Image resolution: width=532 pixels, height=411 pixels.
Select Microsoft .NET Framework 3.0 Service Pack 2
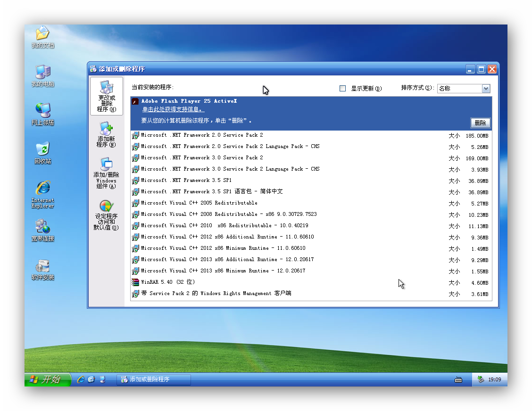tap(311, 158)
